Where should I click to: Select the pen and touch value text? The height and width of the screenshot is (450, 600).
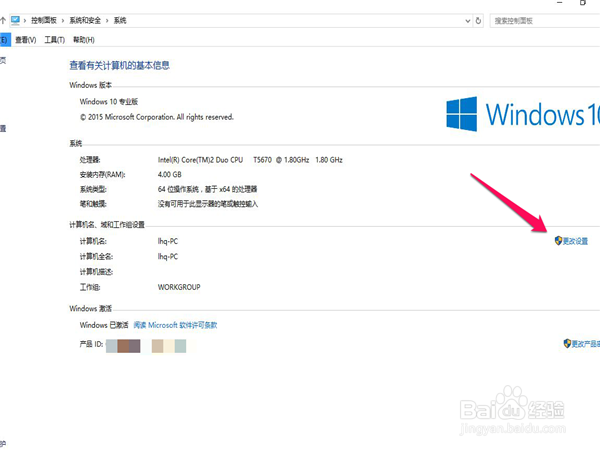(x=208, y=204)
